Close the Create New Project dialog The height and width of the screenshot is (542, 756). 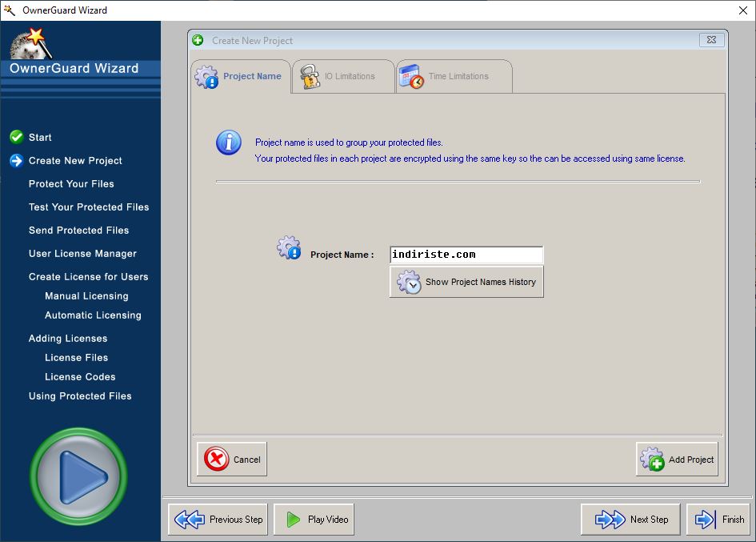coord(712,40)
